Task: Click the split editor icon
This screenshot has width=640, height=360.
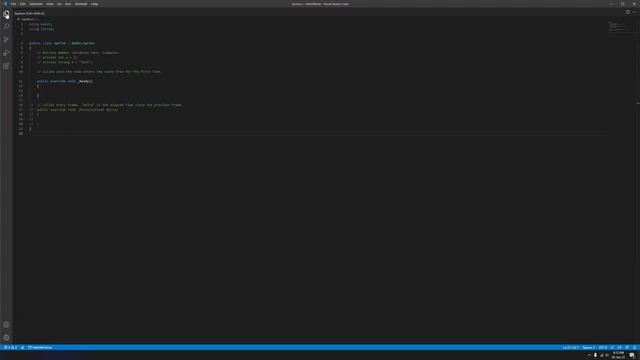Action: pos(628,12)
